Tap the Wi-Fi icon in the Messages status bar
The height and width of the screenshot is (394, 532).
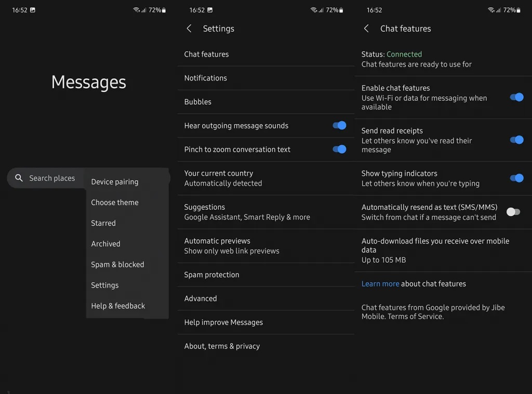click(137, 10)
